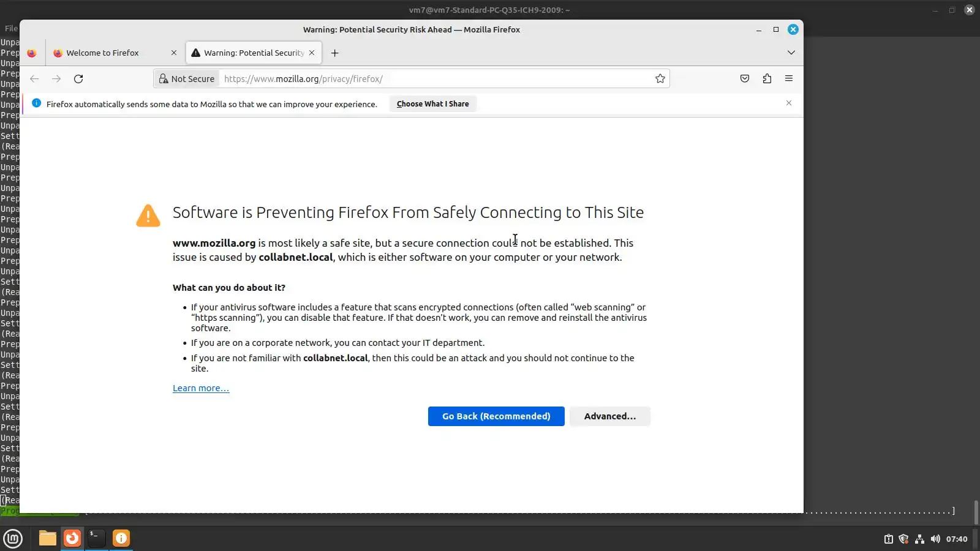The image size is (980, 551).
Task: Click the orange info app taskbar icon
Action: click(x=121, y=539)
